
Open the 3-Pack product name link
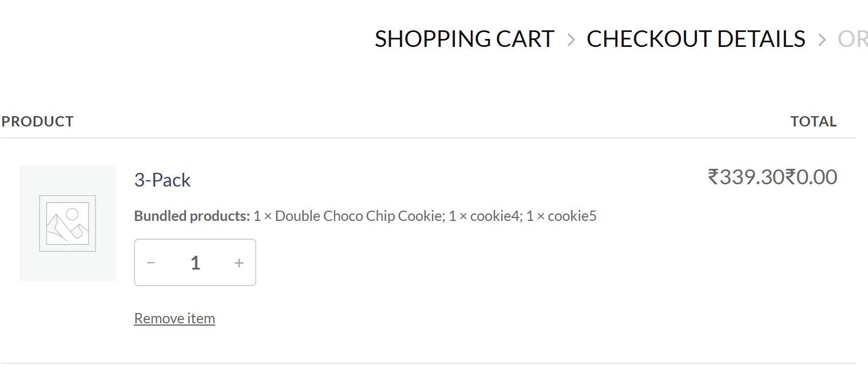[x=162, y=180]
